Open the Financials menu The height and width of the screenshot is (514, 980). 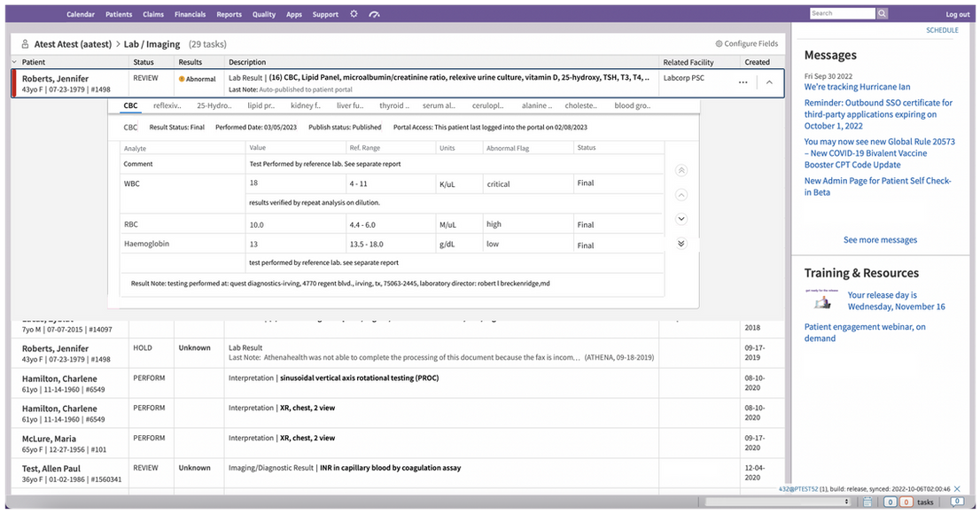point(190,14)
